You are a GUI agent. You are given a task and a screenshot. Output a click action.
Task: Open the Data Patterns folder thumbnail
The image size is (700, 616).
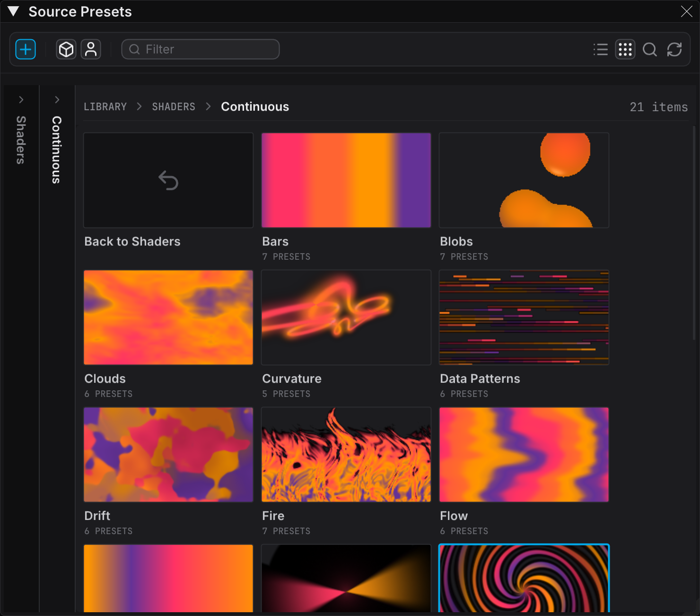pos(524,317)
